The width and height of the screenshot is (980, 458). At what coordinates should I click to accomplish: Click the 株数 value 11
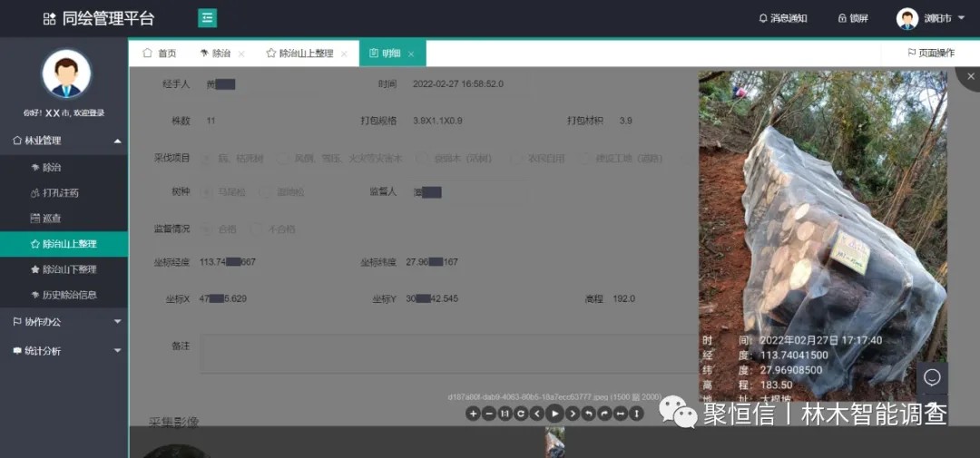click(x=211, y=121)
